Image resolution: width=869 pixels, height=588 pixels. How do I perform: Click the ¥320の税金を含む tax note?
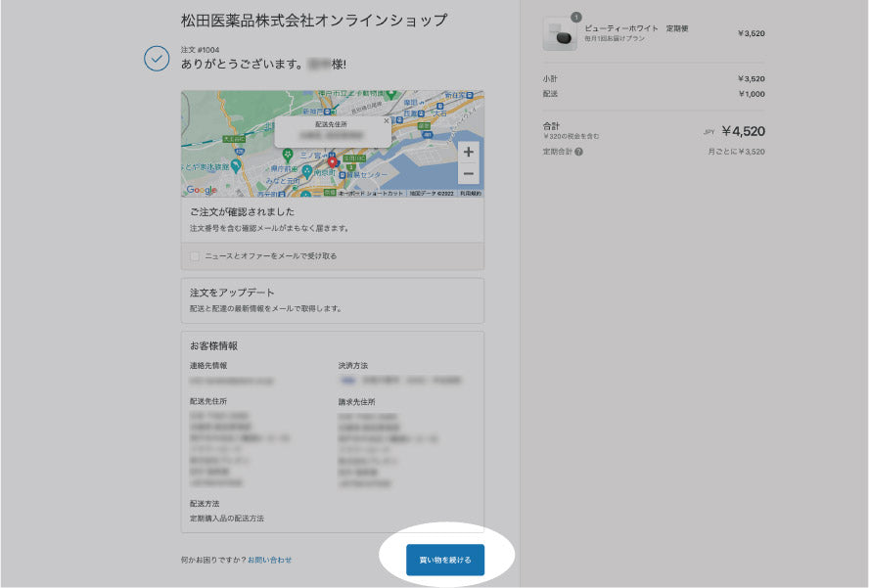tap(571, 136)
